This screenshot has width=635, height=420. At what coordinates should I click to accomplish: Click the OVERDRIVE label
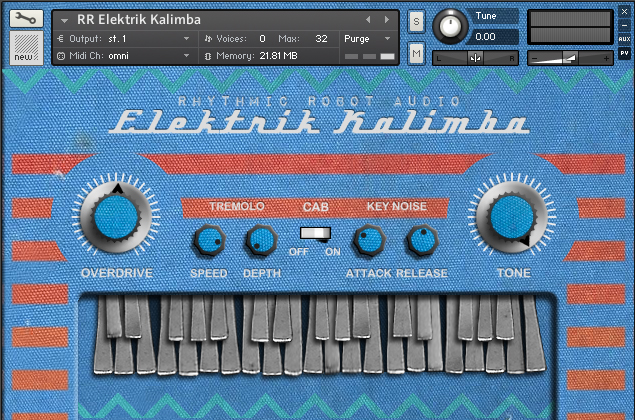[117, 273]
